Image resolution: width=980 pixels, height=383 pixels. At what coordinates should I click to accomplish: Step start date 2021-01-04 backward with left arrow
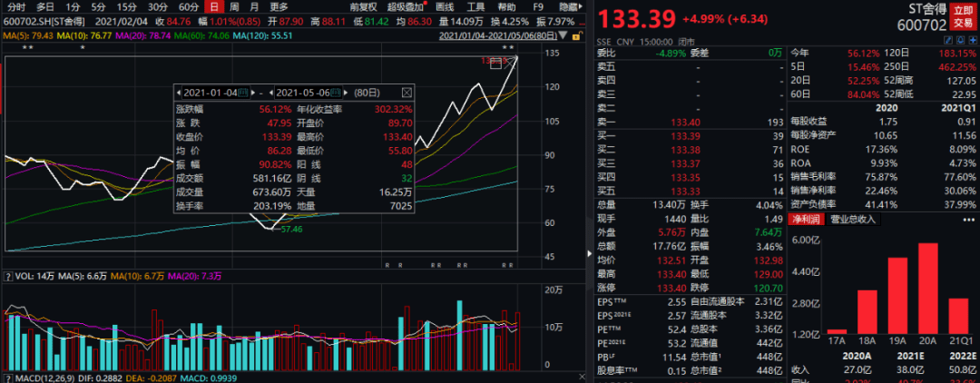(x=178, y=93)
